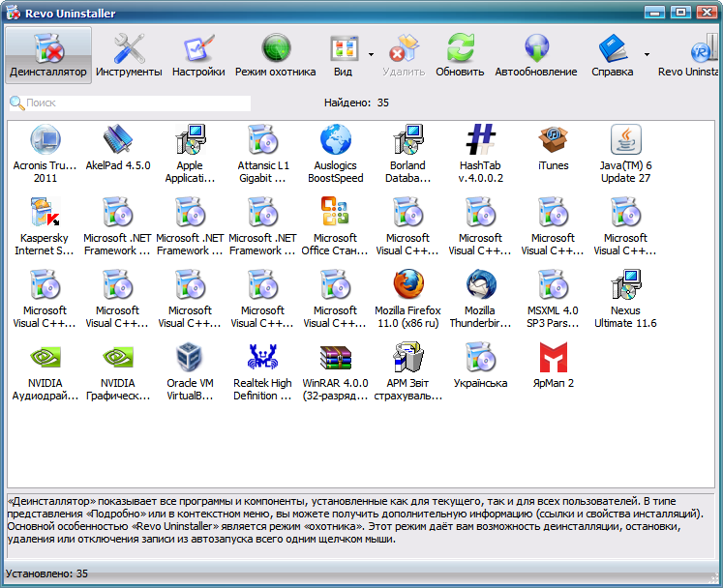Select Auslogics BoostSpeed program
The height and width of the screenshot is (588, 723).
[x=335, y=154]
